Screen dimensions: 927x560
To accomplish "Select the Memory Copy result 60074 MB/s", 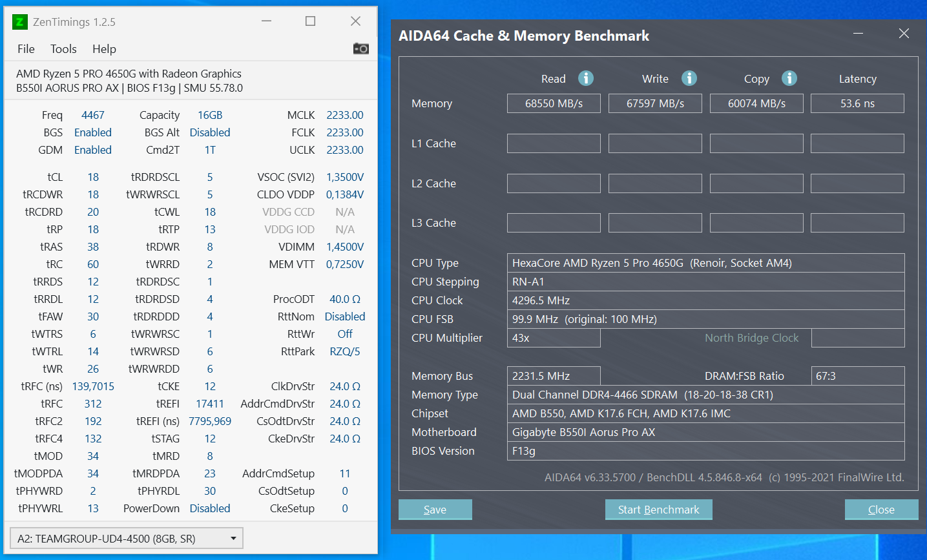I will [x=756, y=103].
